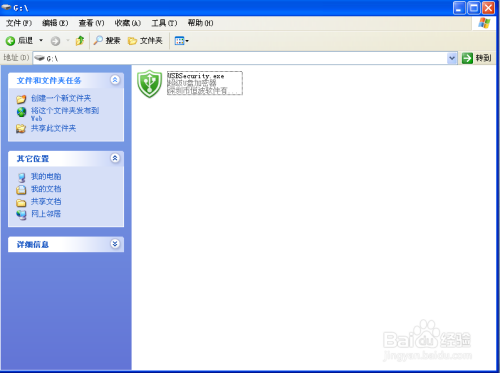Open the 帮助 (Help) menu
The height and width of the screenshot is (373, 500).
[200, 23]
